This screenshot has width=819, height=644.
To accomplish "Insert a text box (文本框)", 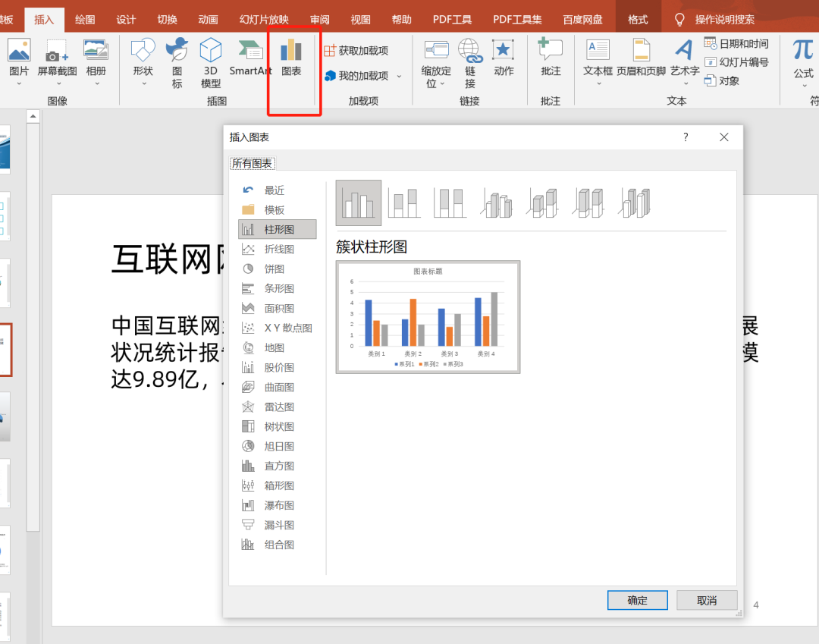I will tap(598, 61).
